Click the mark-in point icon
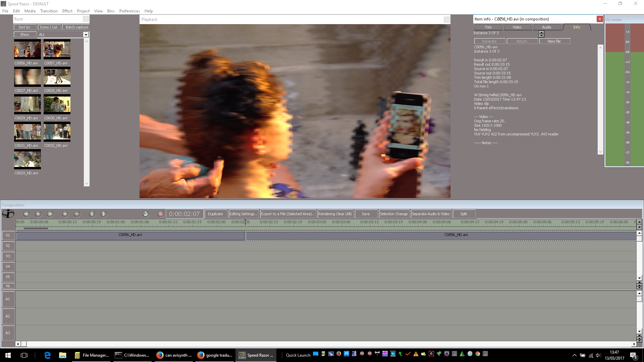Screen dimensions: 644x362 coord(92,214)
